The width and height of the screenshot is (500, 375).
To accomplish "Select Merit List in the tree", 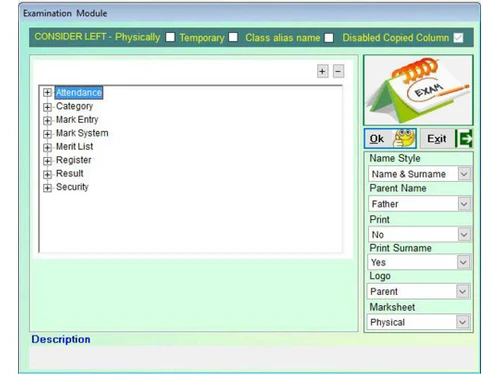I will [x=74, y=146].
